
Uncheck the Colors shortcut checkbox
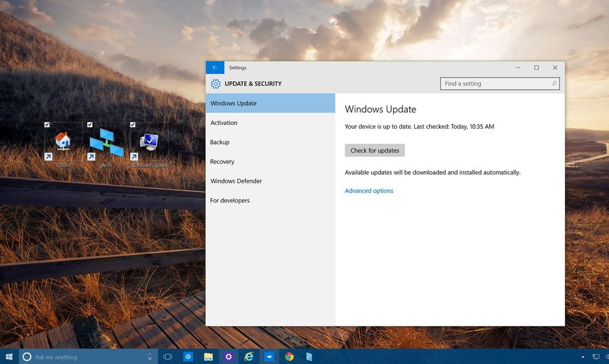pyautogui.click(x=46, y=124)
